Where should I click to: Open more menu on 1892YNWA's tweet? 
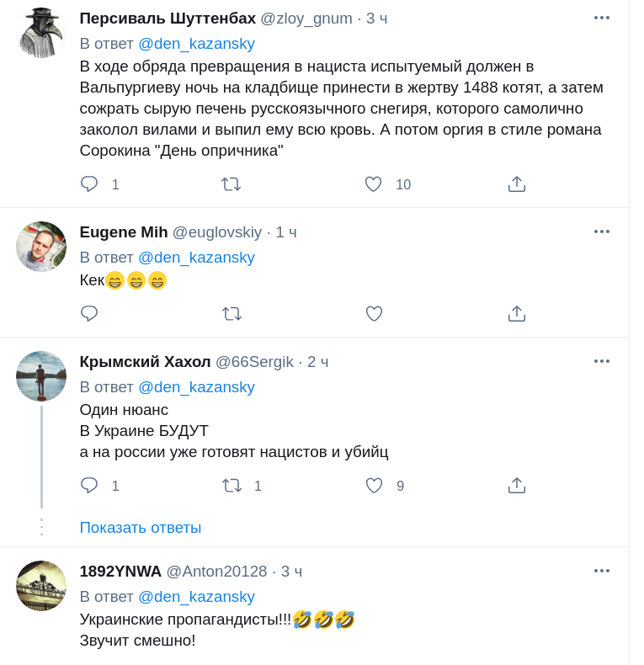(x=601, y=571)
